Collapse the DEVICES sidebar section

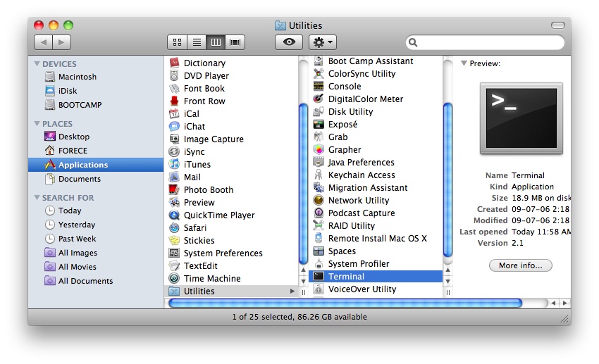tap(37, 64)
